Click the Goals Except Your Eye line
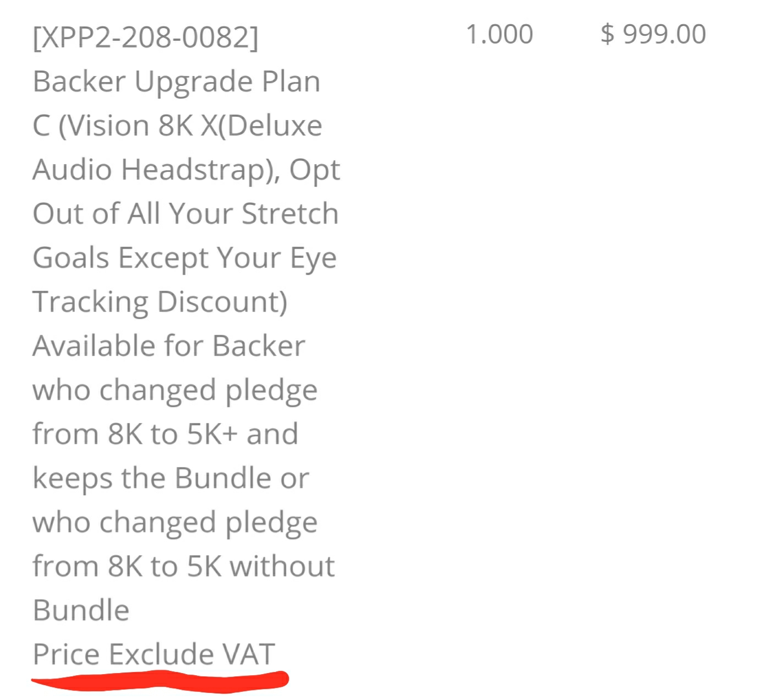The image size is (764, 700). pos(184,258)
